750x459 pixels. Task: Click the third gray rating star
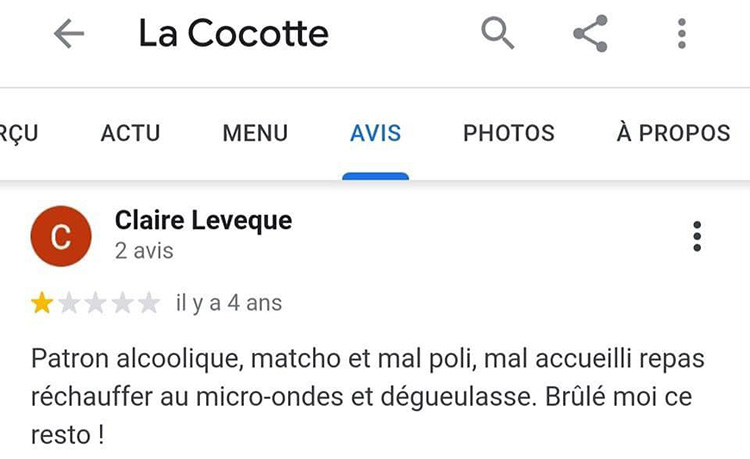coord(95,303)
